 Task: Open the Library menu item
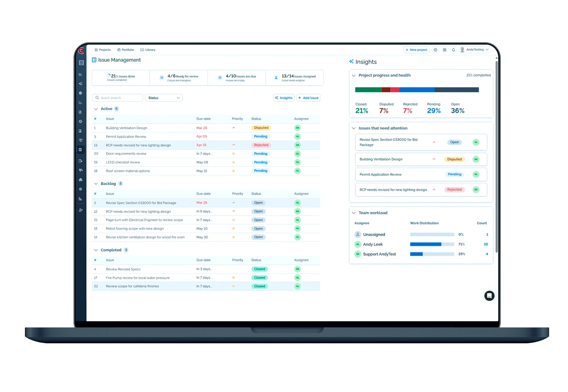click(148, 50)
